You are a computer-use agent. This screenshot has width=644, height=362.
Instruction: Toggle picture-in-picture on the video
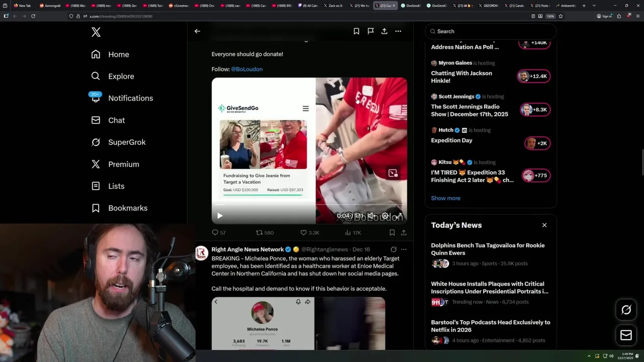tap(393, 173)
